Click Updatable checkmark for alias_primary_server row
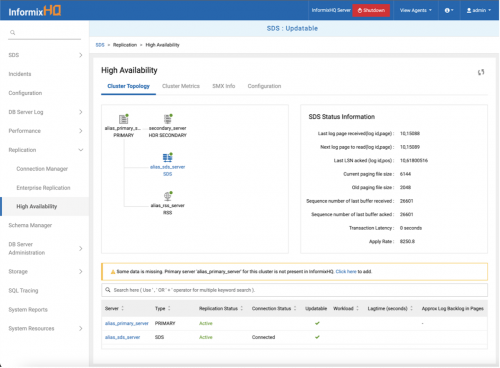 [x=317, y=323]
